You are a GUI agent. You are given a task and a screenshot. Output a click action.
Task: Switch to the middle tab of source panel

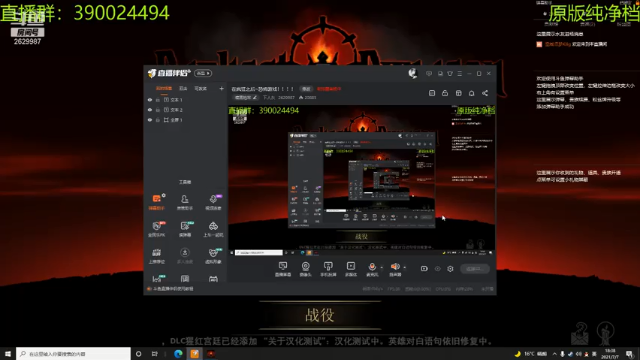pos(183,89)
